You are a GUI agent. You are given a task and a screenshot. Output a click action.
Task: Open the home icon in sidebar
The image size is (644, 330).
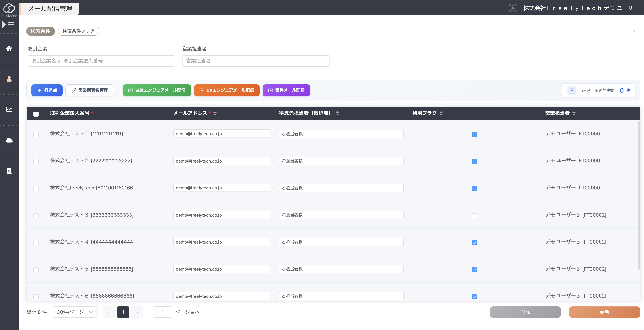[x=9, y=48]
